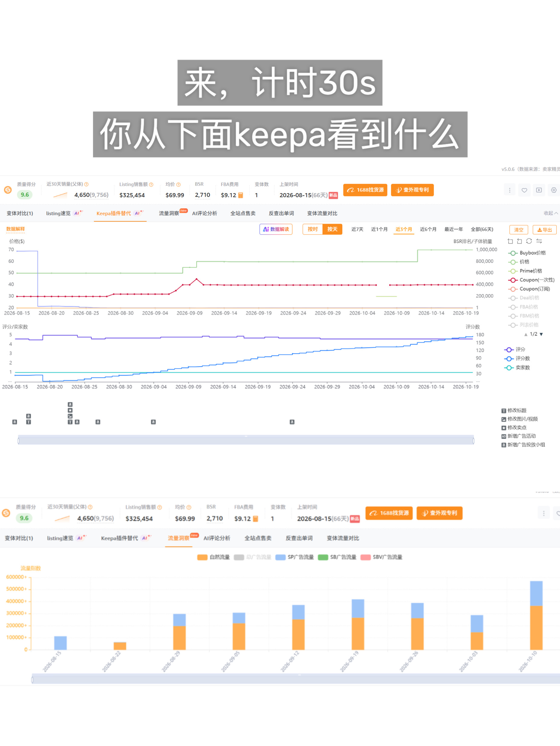The width and height of the screenshot is (560, 746).
Task: Toggle the Coupon(订阅) legend series
Action: point(529,289)
